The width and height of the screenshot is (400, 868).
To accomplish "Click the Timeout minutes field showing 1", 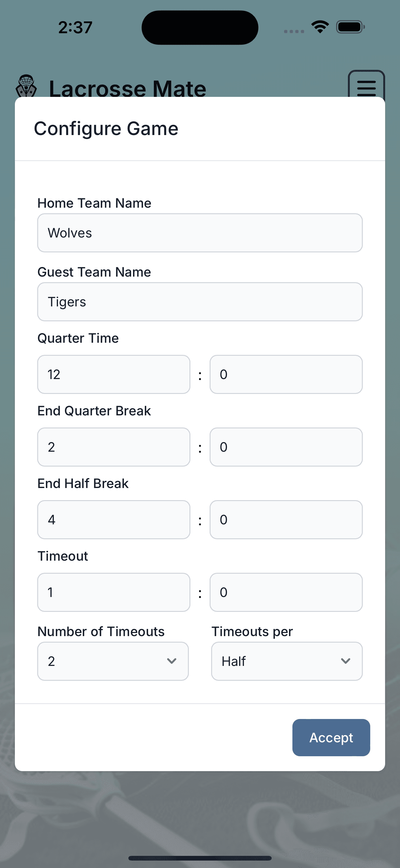I will click(x=114, y=592).
